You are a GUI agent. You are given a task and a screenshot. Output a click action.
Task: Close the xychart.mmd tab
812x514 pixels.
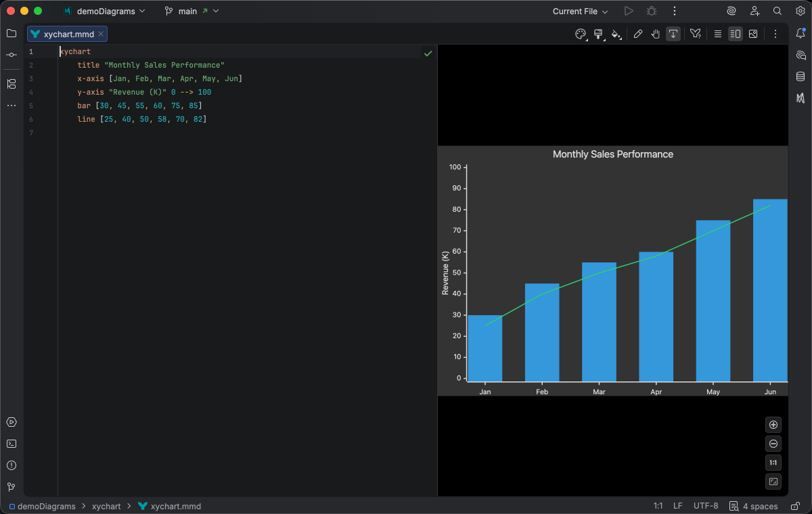tap(101, 34)
